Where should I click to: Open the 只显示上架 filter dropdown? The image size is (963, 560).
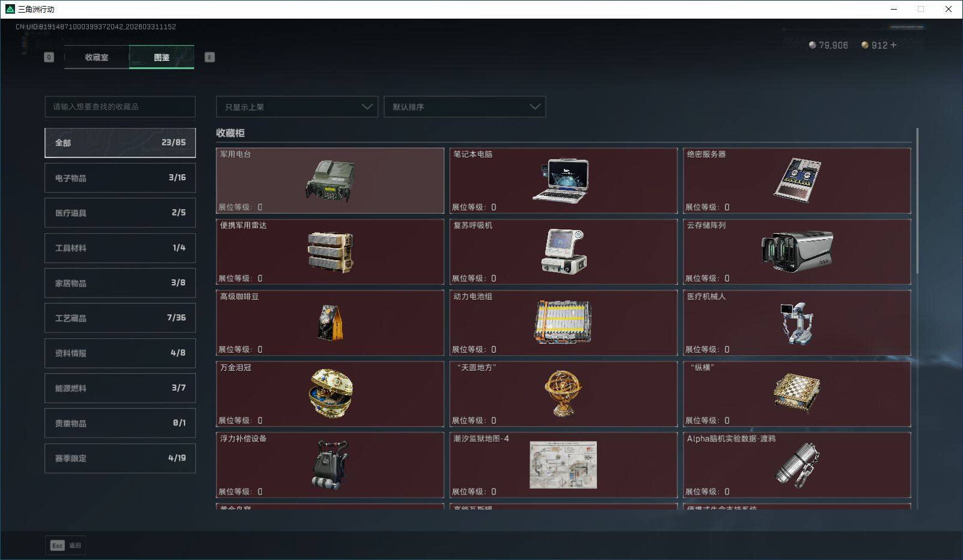point(296,106)
